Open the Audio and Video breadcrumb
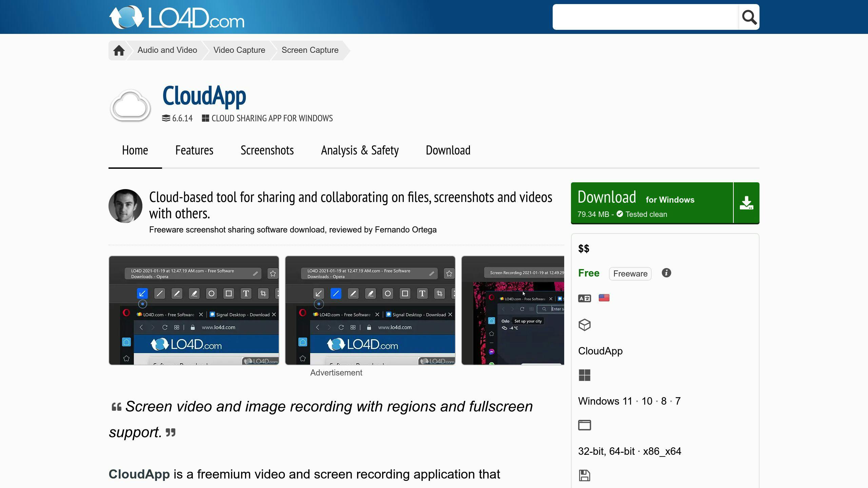Viewport: 868px width, 488px height. 167,50
